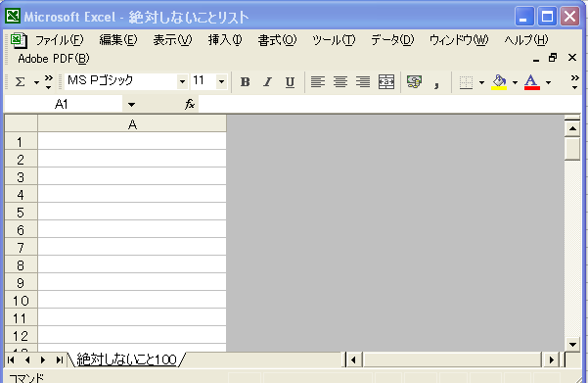Screen dimensions: 588x383
Task: Open the 書式(O) menu
Action: pyautogui.click(x=277, y=40)
